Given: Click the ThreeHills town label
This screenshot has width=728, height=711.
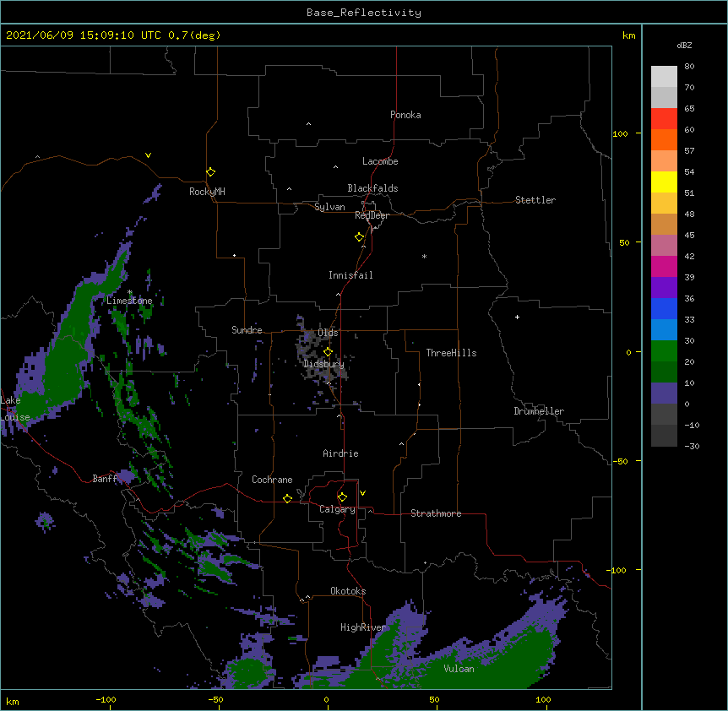Looking at the screenshot, I should [x=451, y=353].
